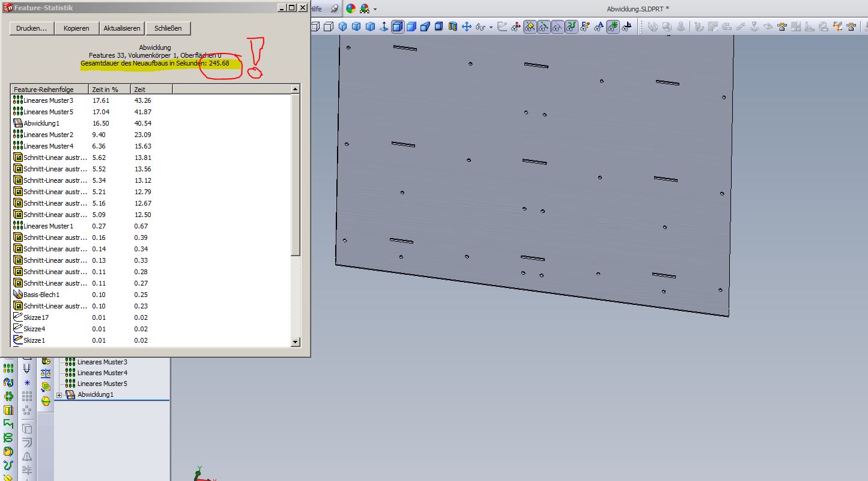Toggle the highlighted green star view button

pos(612,26)
